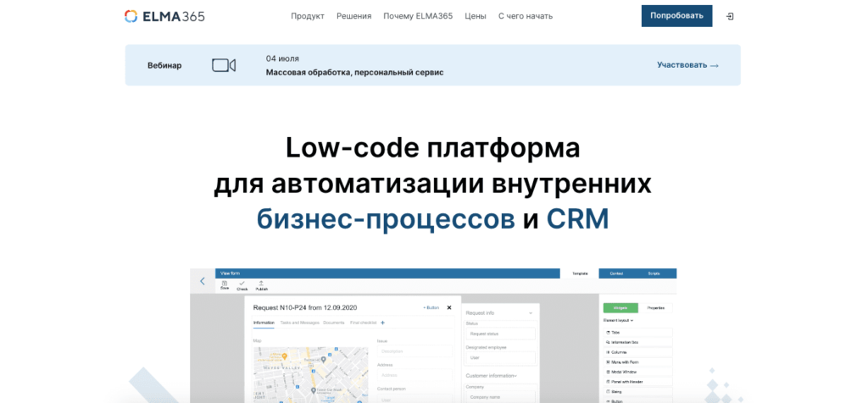
Task: Click the 04 июля date text
Action: pyautogui.click(x=282, y=58)
